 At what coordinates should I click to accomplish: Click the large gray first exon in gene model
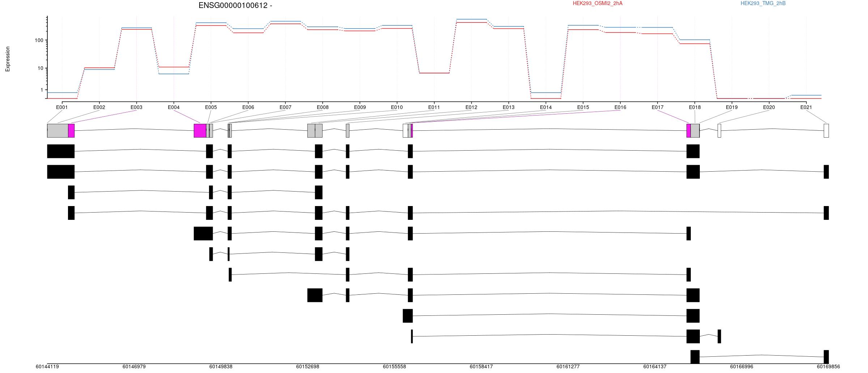[x=58, y=131]
